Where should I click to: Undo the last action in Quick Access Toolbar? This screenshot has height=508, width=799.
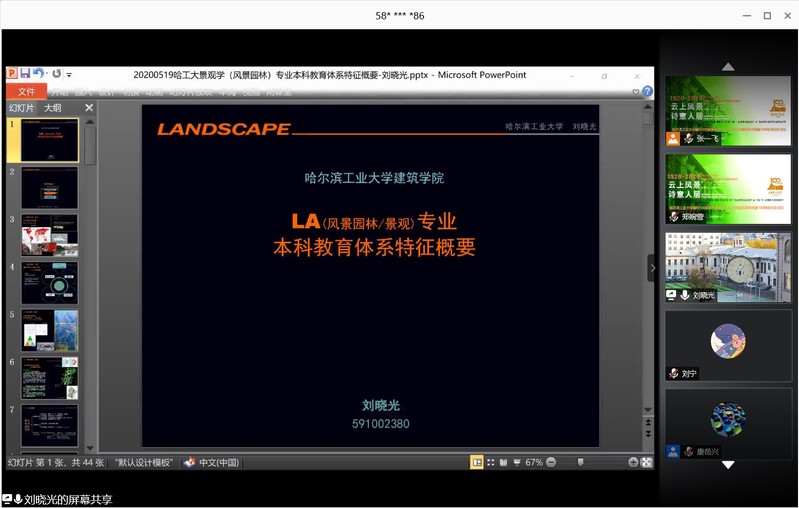tap(38, 73)
